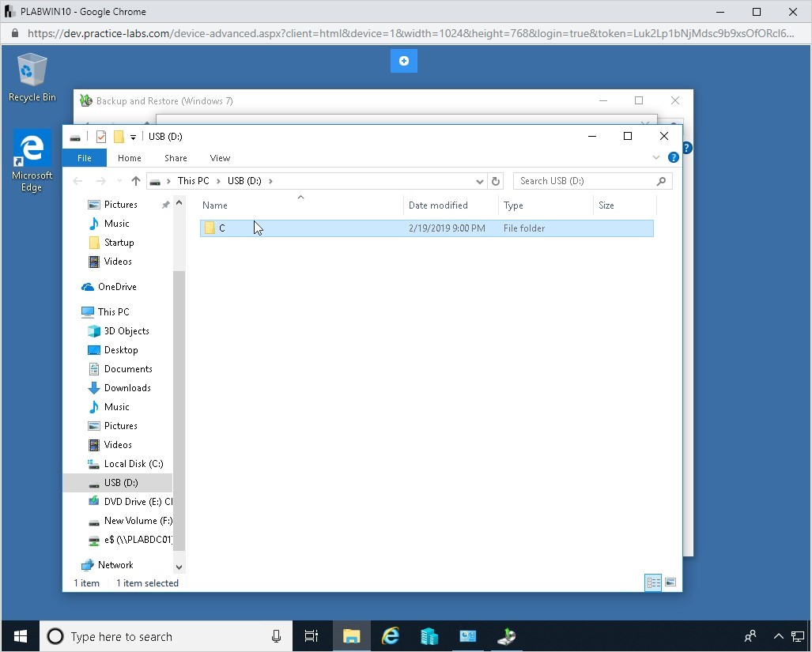Image resolution: width=812 pixels, height=652 pixels.
Task: Switch to Details view using status bar icon
Action: (653, 582)
